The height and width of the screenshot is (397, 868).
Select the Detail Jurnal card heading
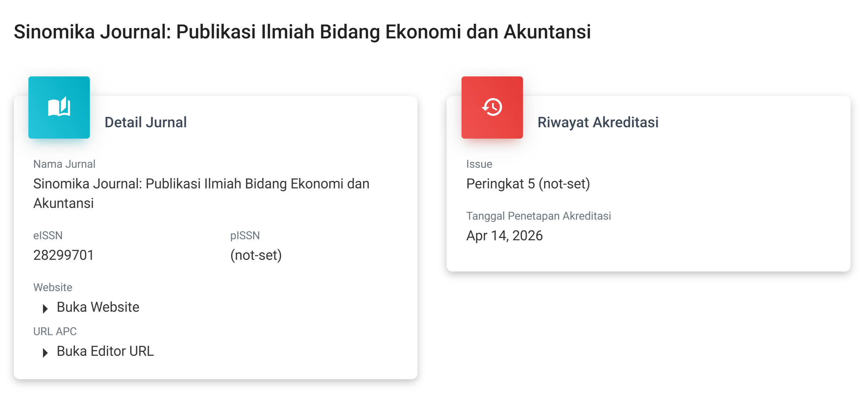(x=146, y=122)
